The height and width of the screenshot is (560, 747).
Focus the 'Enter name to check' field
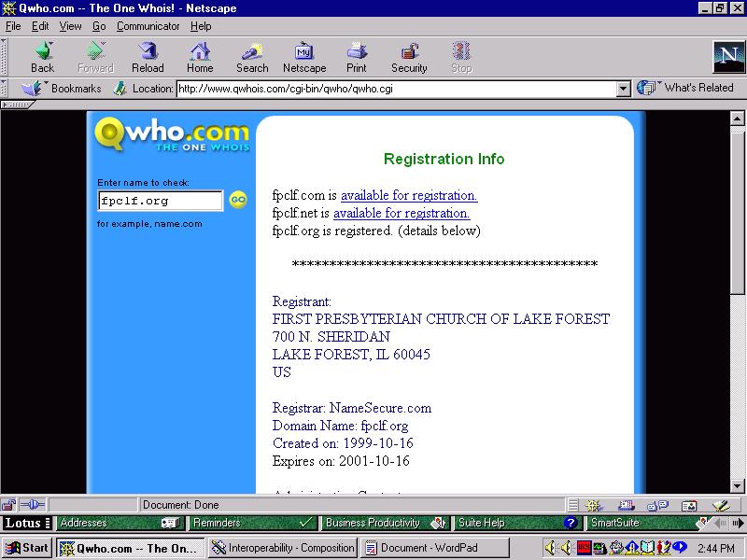tap(160, 201)
